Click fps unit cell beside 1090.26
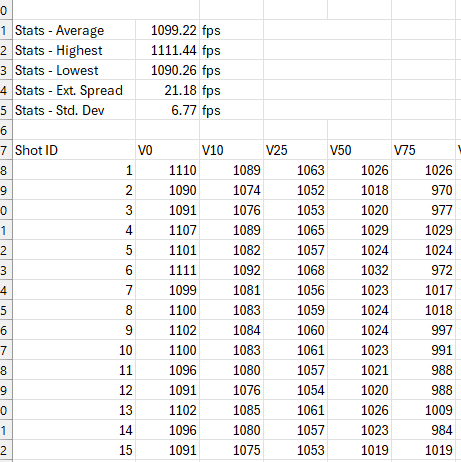Image resolution: width=461 pixels, height=462 pixels. click(231, 70)
